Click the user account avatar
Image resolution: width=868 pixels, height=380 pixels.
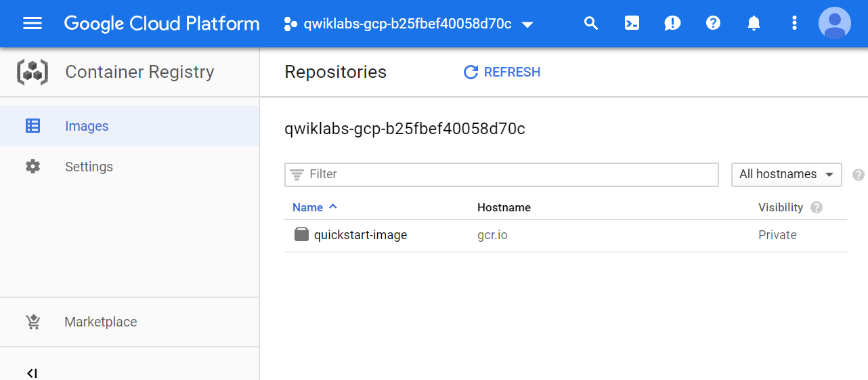click(835, 24)
